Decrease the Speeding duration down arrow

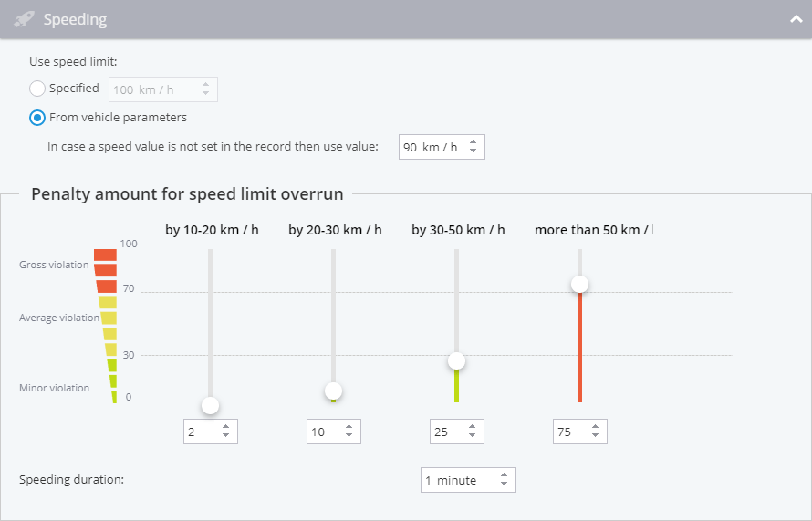(504, 484)
